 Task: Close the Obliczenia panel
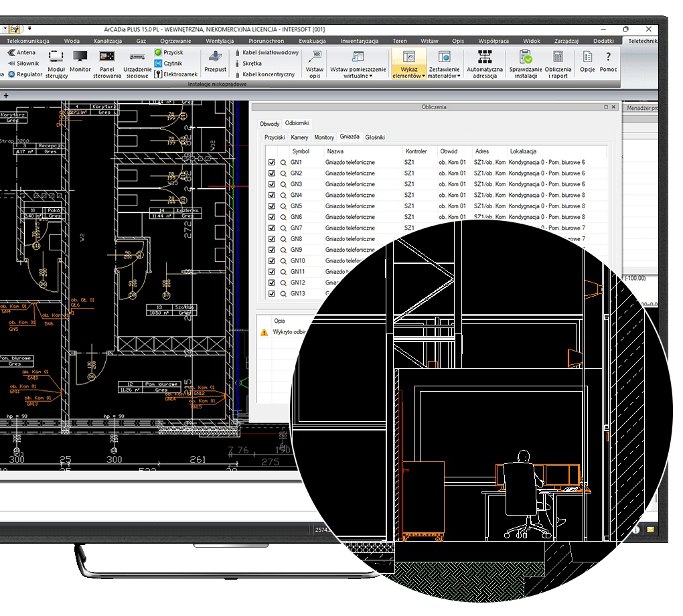[614, 106]
